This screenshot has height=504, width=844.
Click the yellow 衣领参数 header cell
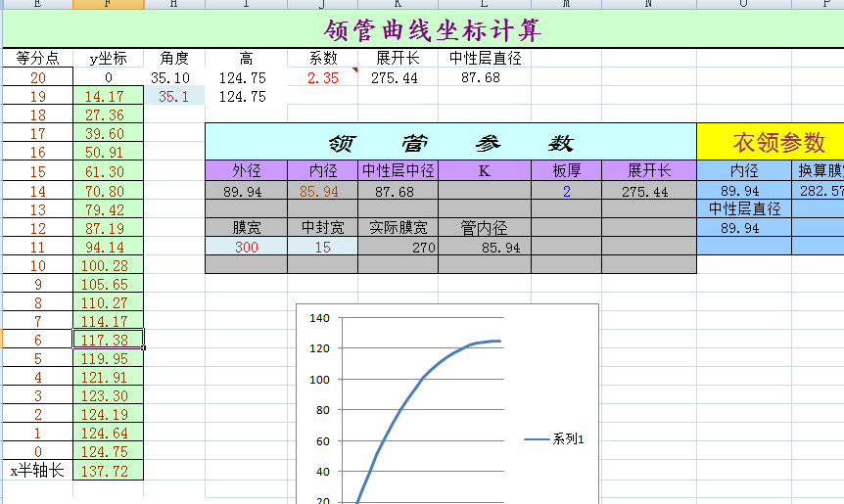[771, 142]
